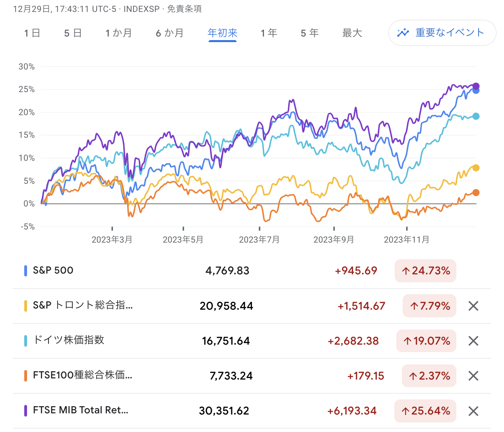Image resolution: width=504 pixels, height=432 pixels.
Task: Click the INDEXSP exchange label
Action: [142, 9]
